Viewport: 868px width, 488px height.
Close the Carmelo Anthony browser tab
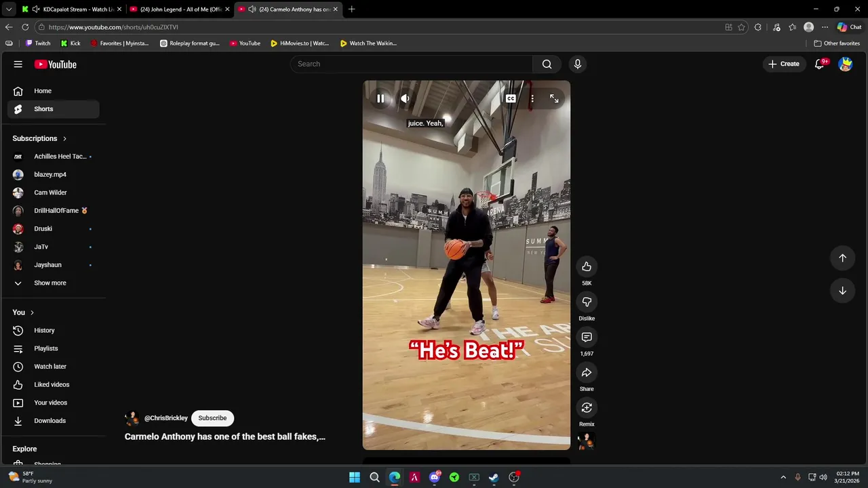click(335, 9)
